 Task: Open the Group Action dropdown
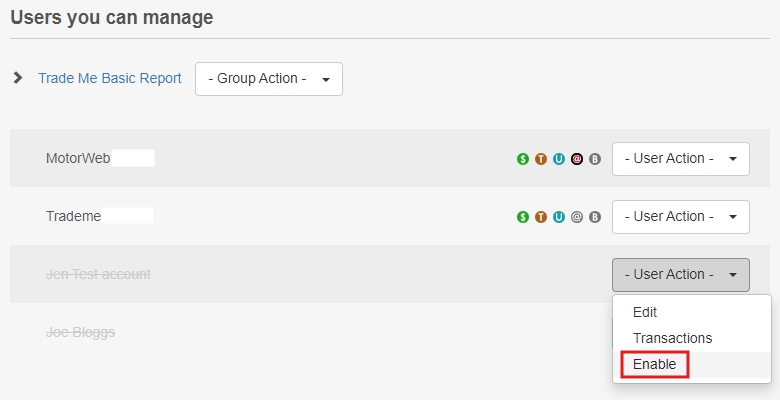[268, 79]
